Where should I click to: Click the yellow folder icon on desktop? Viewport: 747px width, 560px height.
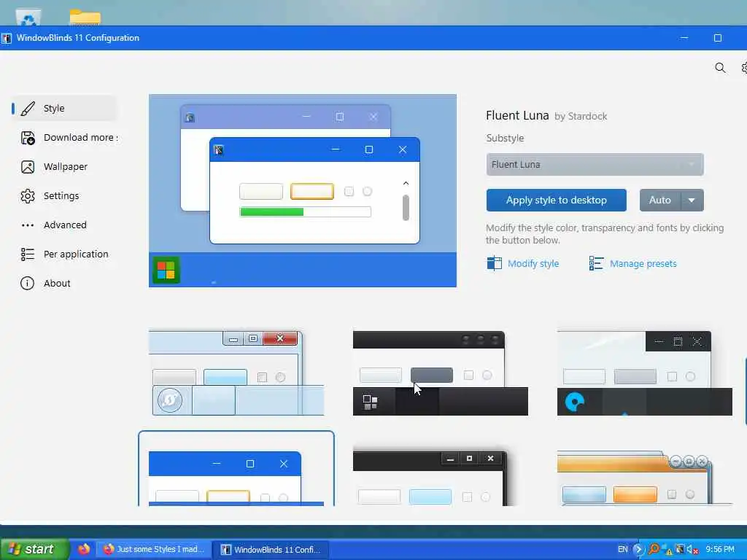(x=85, y=17)
